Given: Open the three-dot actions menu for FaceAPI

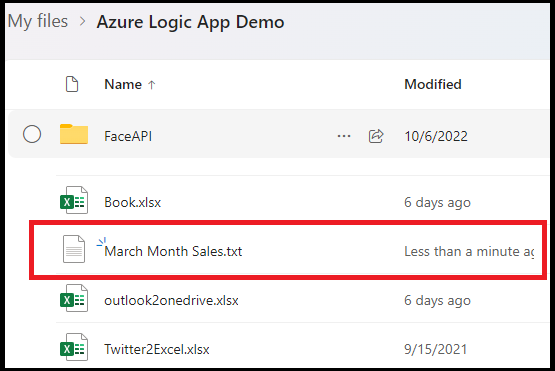Looking at the screenshot, I should tap(344, 136).
